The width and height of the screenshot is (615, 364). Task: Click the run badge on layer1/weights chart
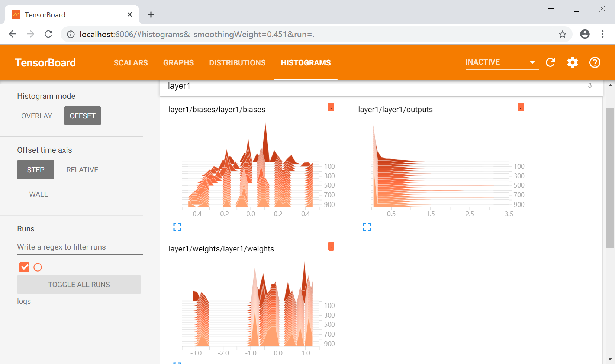point(331,246)
